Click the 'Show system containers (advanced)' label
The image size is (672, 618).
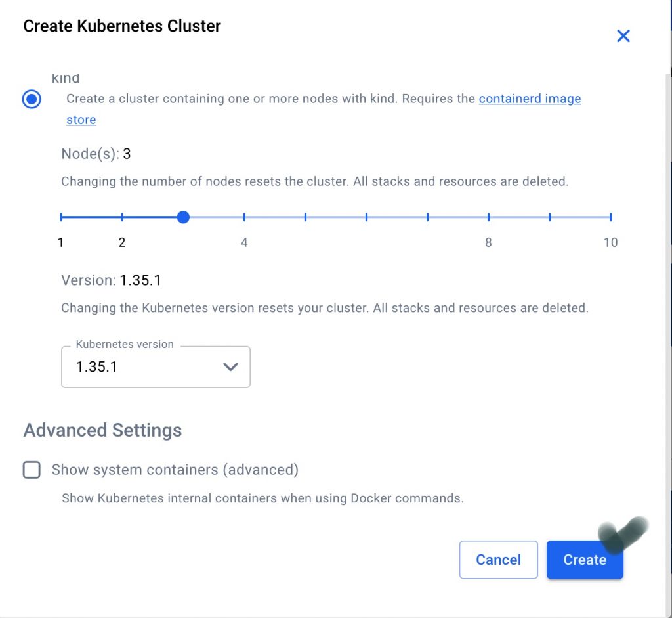175,470
